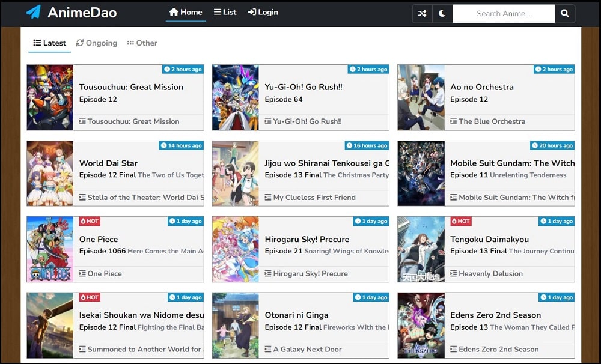This screenshot has height=364, width=601.
Task: Open Yu-Gi-Oh! Go Rush!! Episode 64 title
Action: click(303, 87)
